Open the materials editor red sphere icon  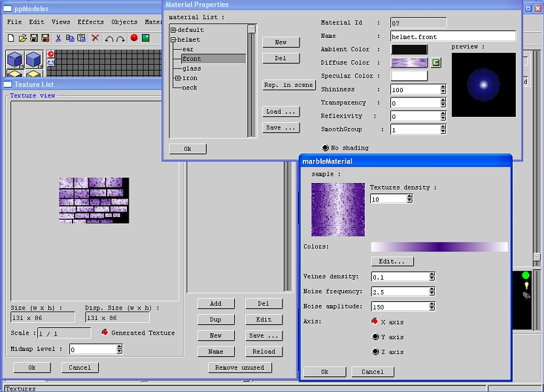tap(134, 37)
